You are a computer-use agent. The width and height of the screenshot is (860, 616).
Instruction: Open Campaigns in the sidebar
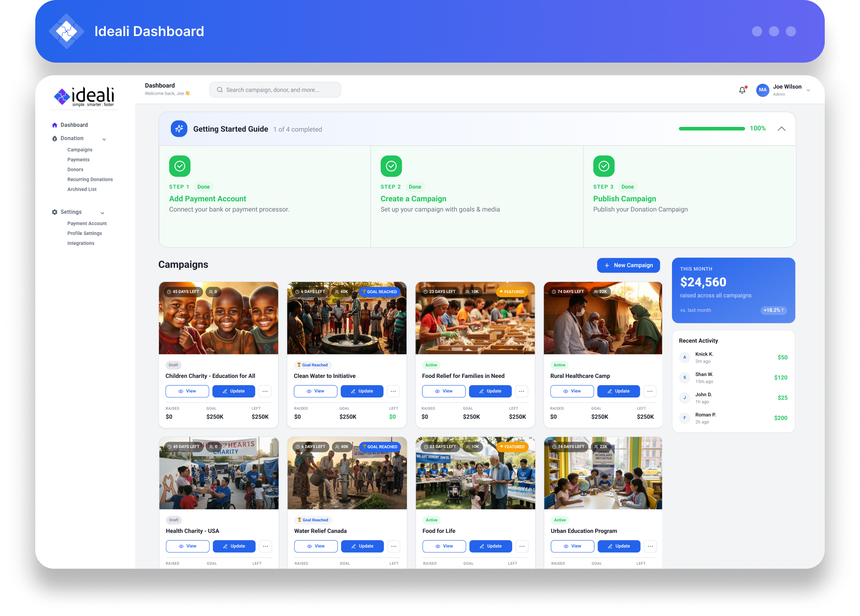point(80,150)
